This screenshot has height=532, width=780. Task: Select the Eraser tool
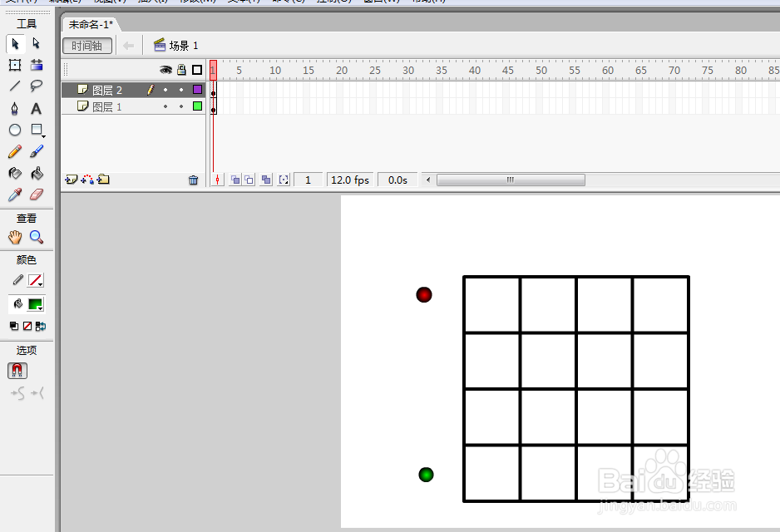coord(37,195)
